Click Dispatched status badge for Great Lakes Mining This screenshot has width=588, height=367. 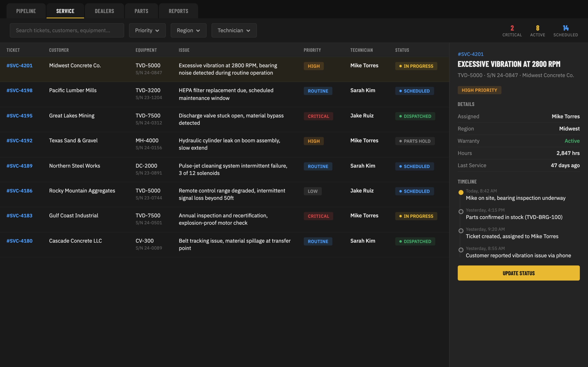click(415, 116)
